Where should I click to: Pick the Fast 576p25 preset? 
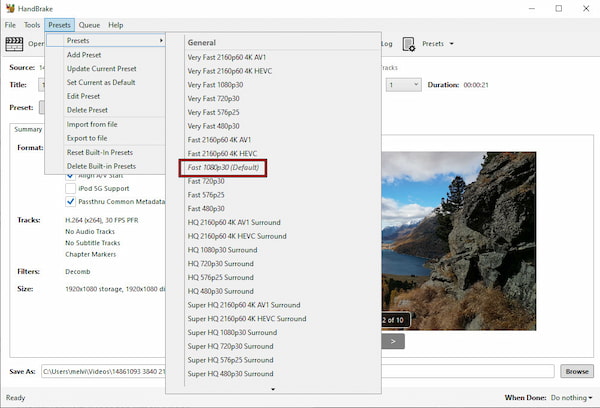pos(206,195)
